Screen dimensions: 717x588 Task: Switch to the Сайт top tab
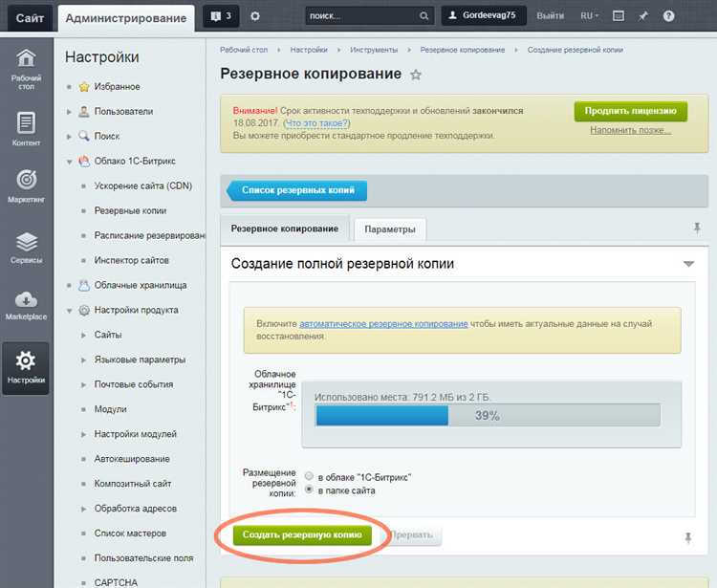(30, 18)
